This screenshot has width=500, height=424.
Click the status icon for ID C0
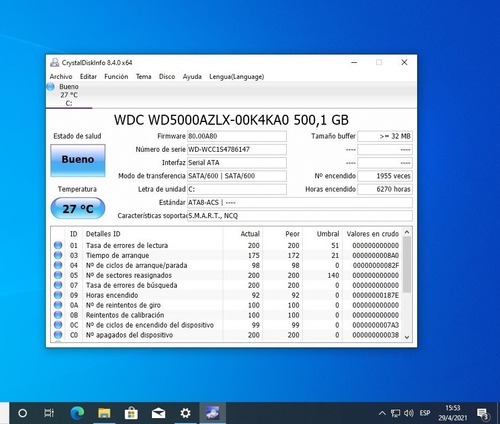(58, 335)
